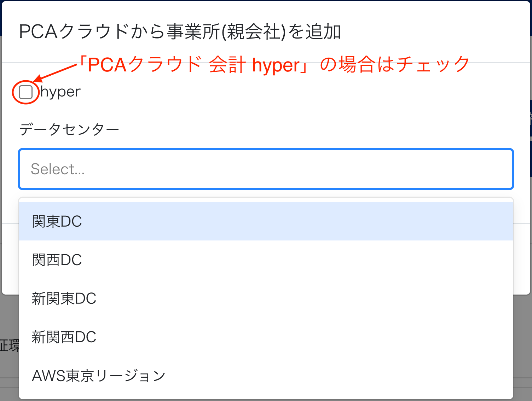The image size is (532, 401).
Task: Click the データセンター field label
Action: (x=69, y=129)
